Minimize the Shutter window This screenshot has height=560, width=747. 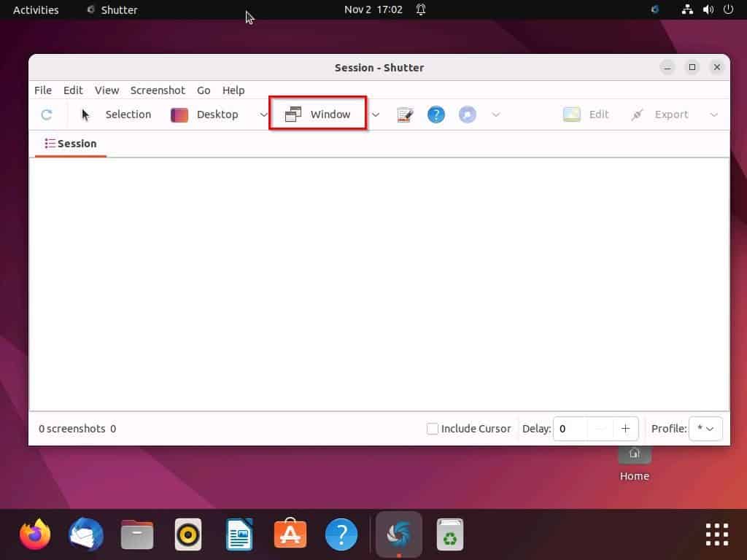click(x=667, y=67)
